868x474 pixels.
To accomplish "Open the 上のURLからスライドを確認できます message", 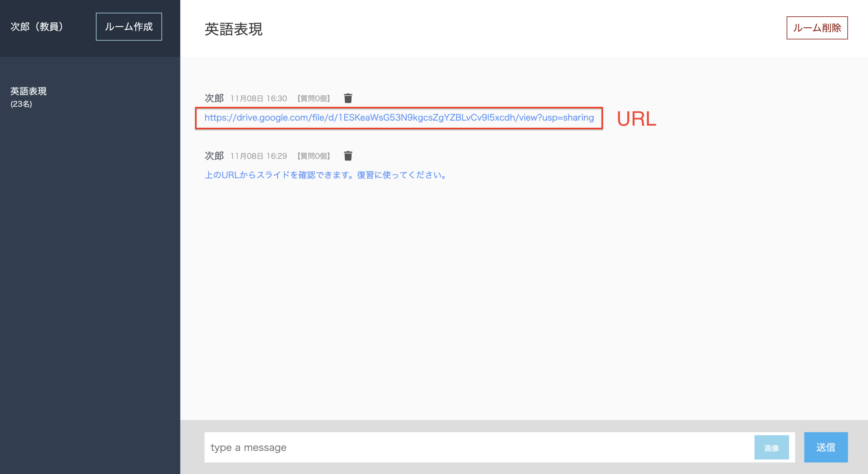I will click(x=326, y=175).
